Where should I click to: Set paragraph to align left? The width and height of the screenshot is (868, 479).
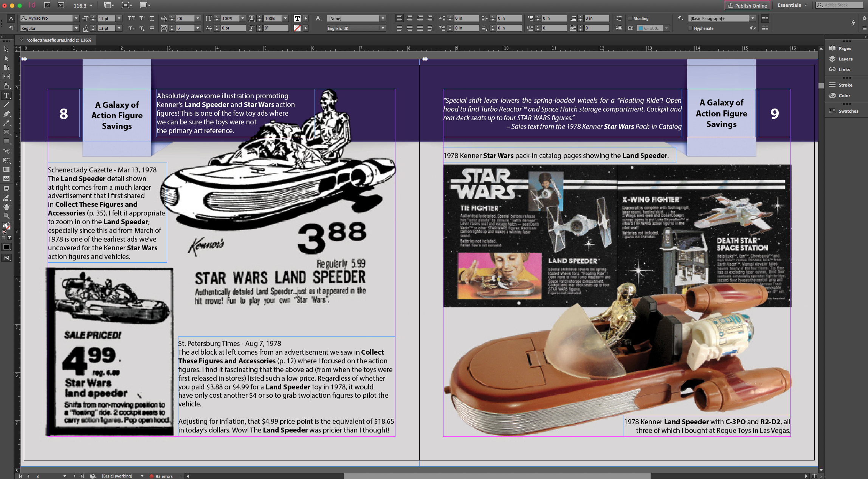click(x=400, y=18)
